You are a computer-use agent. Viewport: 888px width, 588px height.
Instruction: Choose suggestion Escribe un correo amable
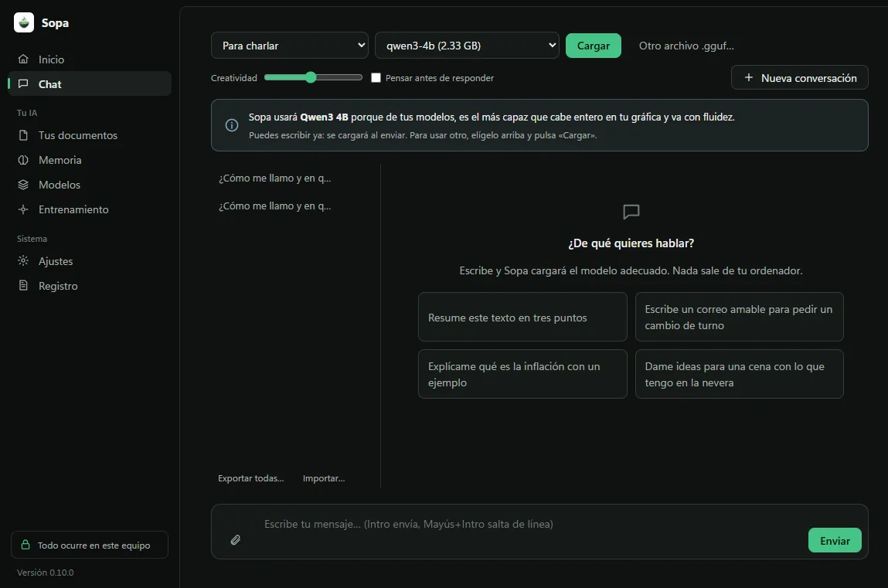[739, 317]
